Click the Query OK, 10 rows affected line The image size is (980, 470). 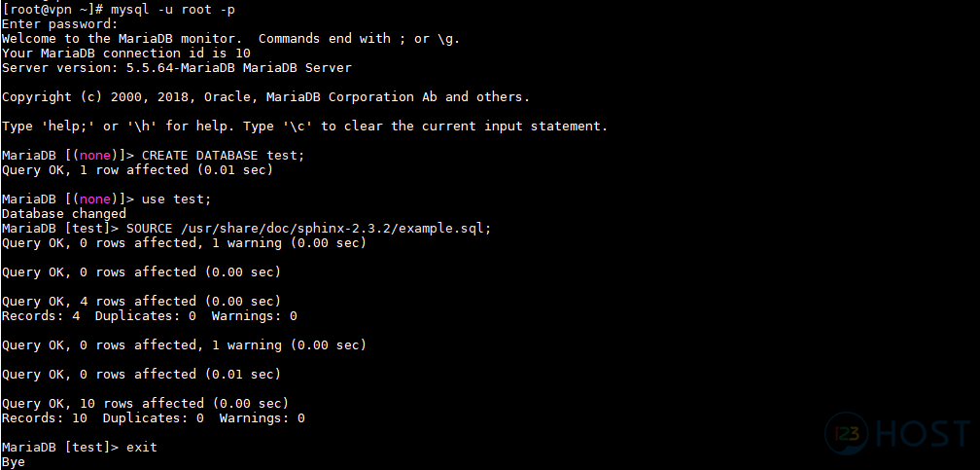pos(145,404)
